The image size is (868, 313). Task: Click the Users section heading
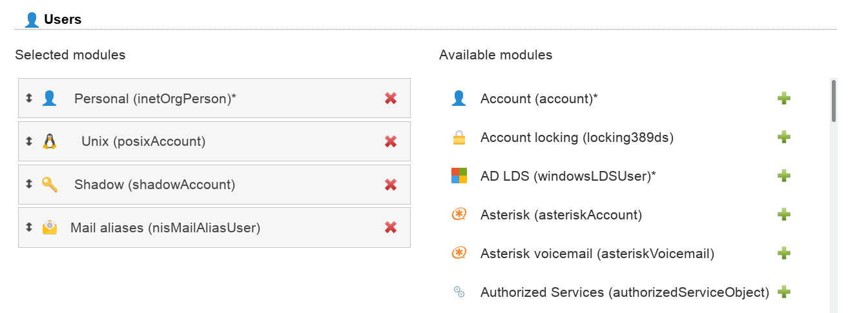click(x=62, y=19)
